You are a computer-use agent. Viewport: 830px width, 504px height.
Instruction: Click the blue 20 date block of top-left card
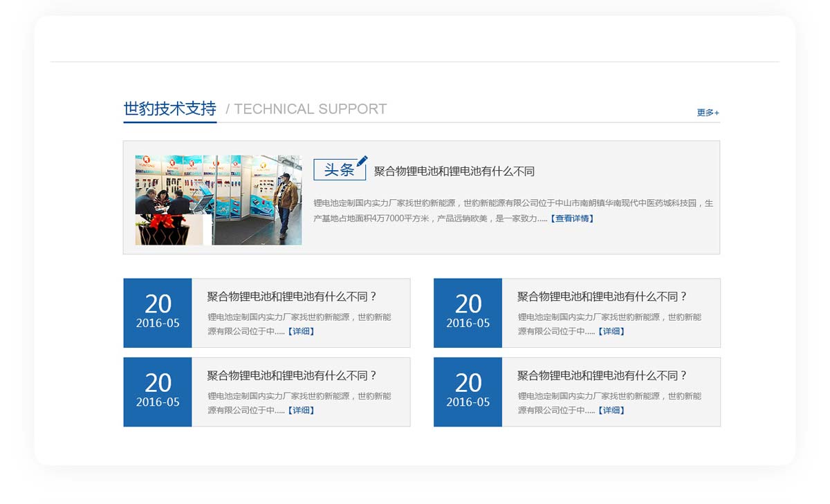click(158, 313)
